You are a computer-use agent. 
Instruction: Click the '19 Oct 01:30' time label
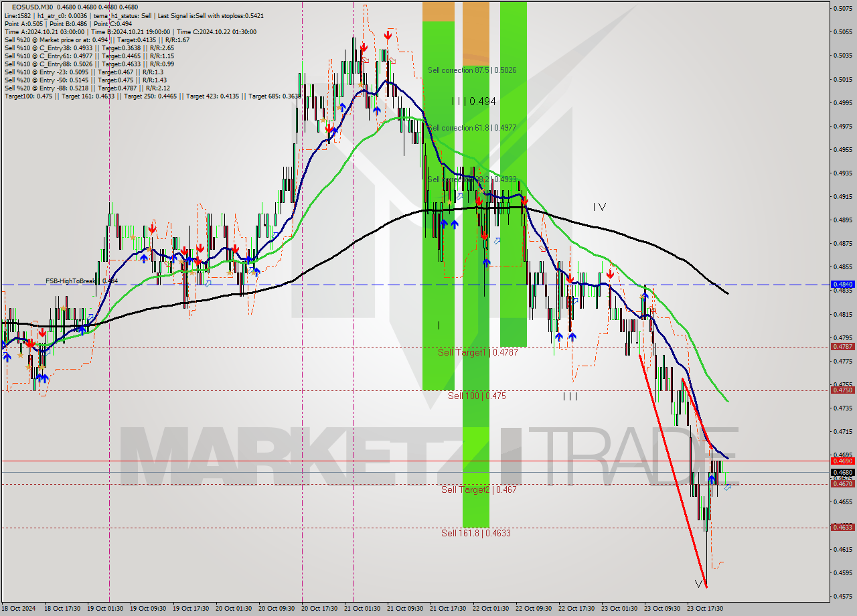click(104, 609)
